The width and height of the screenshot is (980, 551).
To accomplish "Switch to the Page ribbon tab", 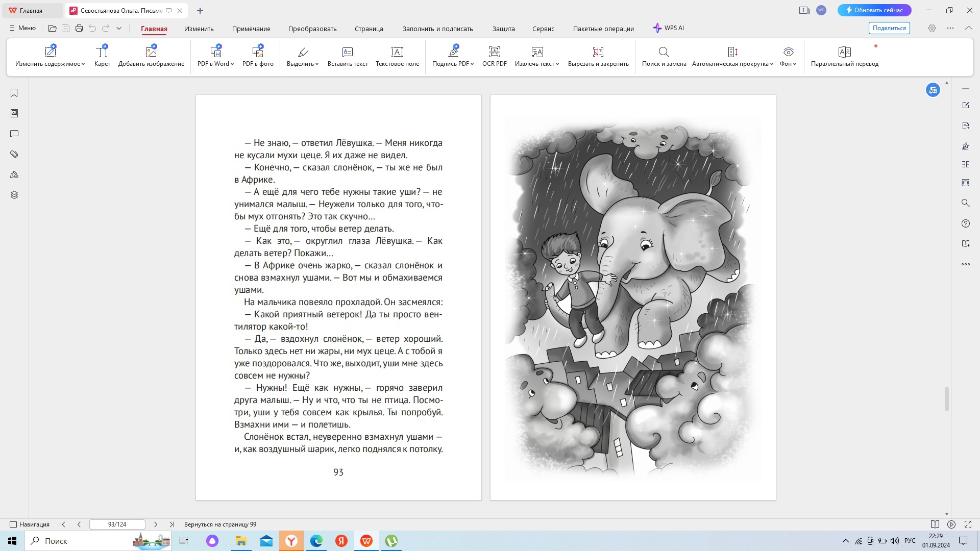I will tap(369, 29).
